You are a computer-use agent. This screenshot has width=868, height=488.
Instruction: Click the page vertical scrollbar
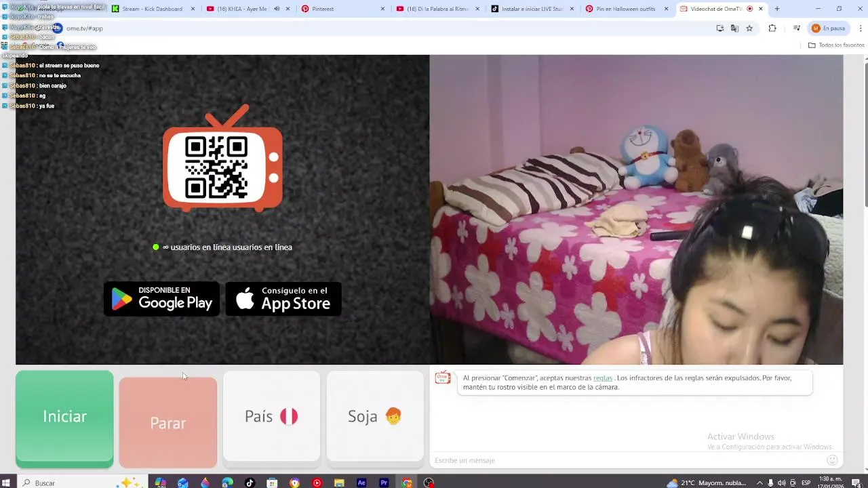coord(866,134)
